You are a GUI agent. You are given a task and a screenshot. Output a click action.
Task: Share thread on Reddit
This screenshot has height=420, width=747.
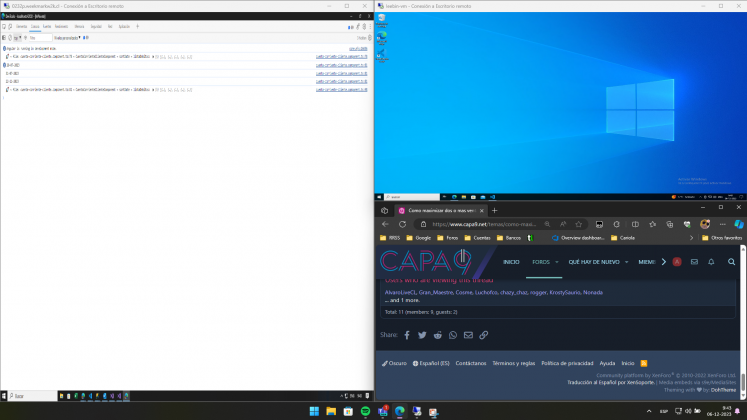click(x=438, y=335)
